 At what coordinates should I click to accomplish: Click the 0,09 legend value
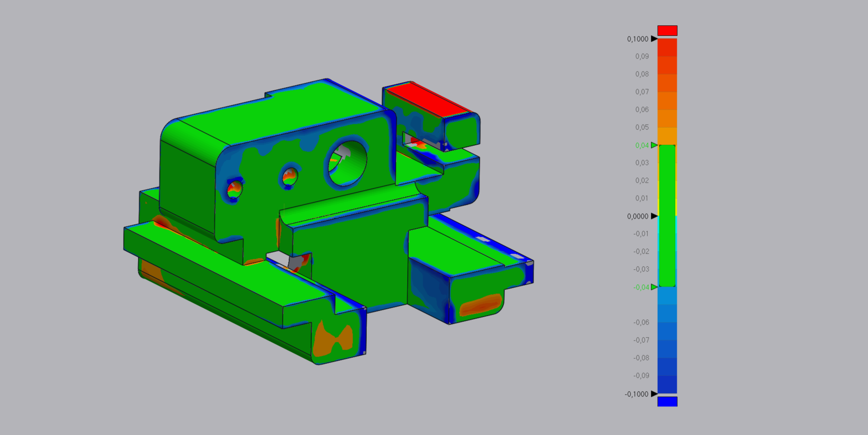pyautogui.click(x=642, y=57)
